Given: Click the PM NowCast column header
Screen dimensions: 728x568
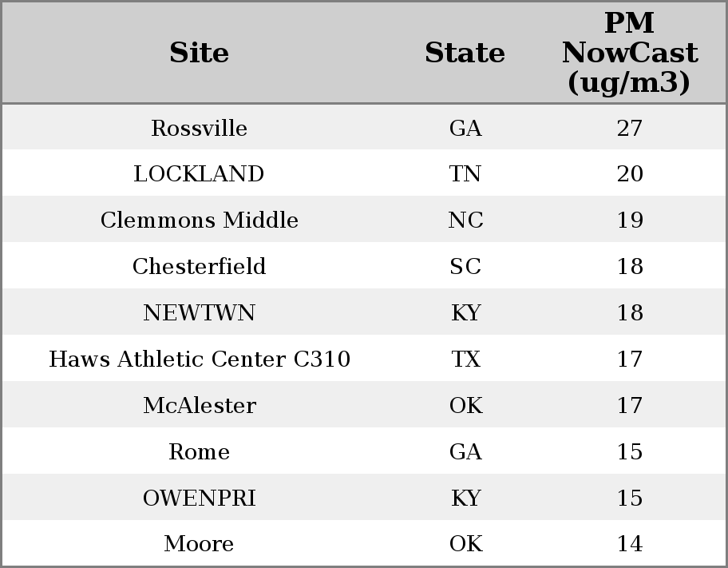Looking at the screenshot, I should click(630, 53).
